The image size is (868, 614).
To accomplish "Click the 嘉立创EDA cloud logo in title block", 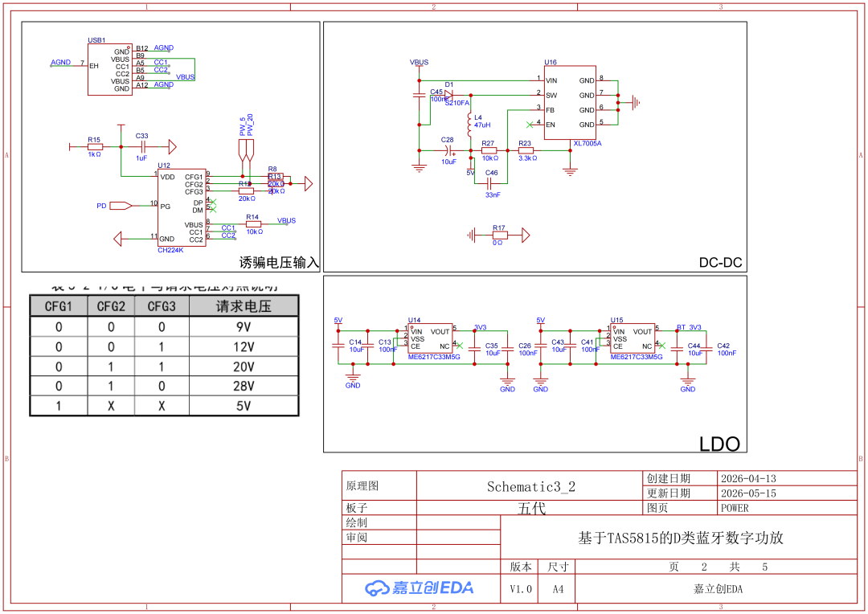I will pyautogui.click(x=419, y=588).
